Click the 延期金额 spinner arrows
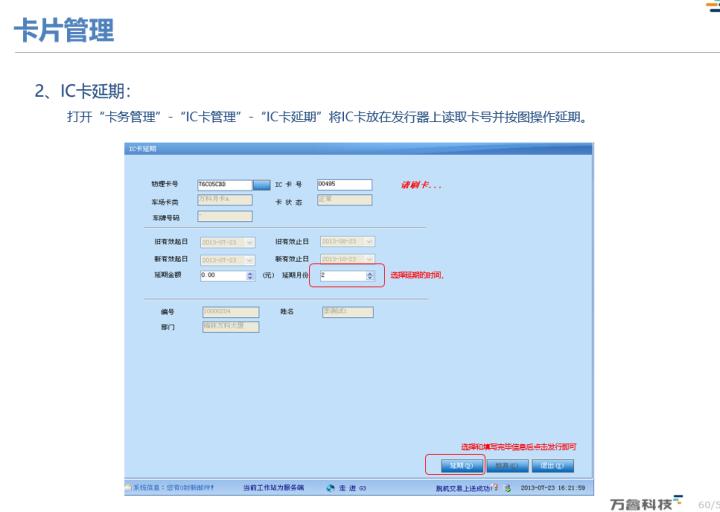This screenshot has width=720, height=512. click(250, 276)
